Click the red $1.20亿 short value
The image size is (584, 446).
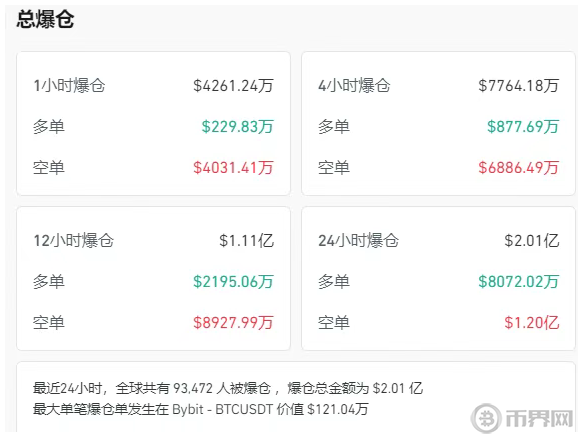pyautogui.click(x=532, y=323)
